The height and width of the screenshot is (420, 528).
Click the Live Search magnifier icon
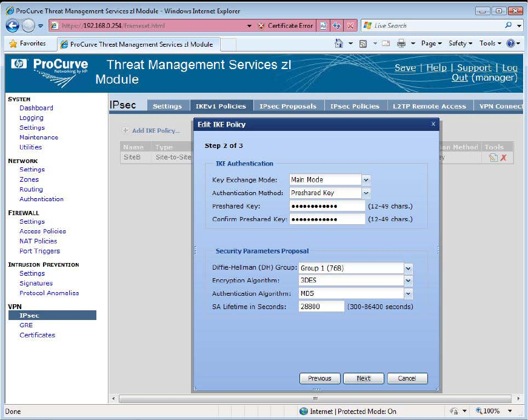coord(508,25)
